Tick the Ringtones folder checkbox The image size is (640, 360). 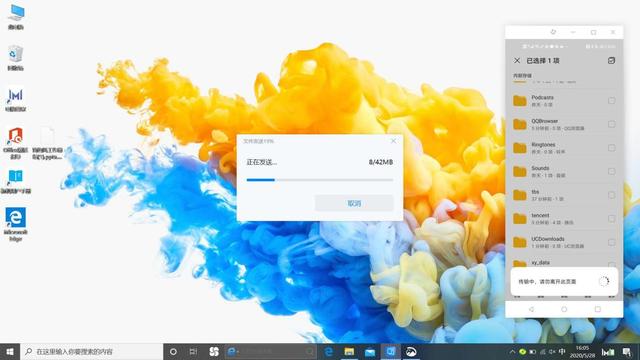[611, 148]
